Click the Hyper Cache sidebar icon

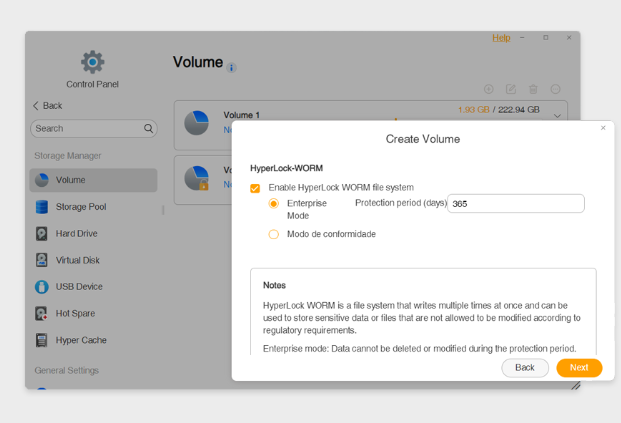42,340
